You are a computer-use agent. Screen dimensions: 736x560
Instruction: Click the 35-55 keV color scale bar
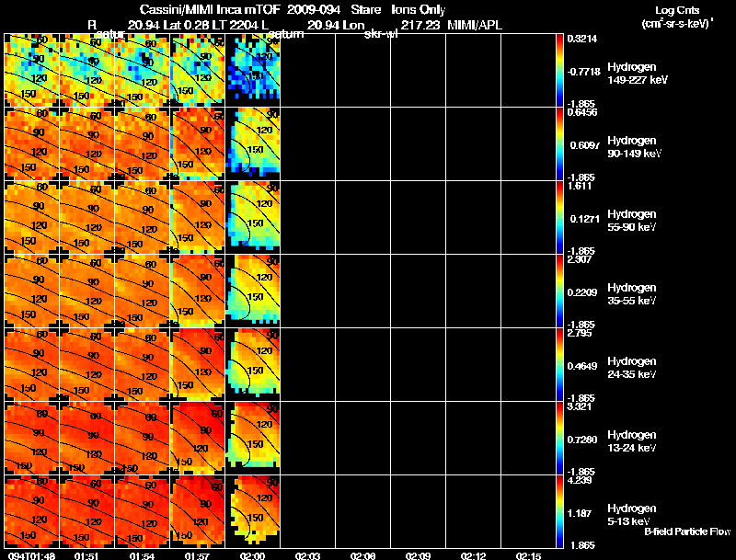point(560,291)
